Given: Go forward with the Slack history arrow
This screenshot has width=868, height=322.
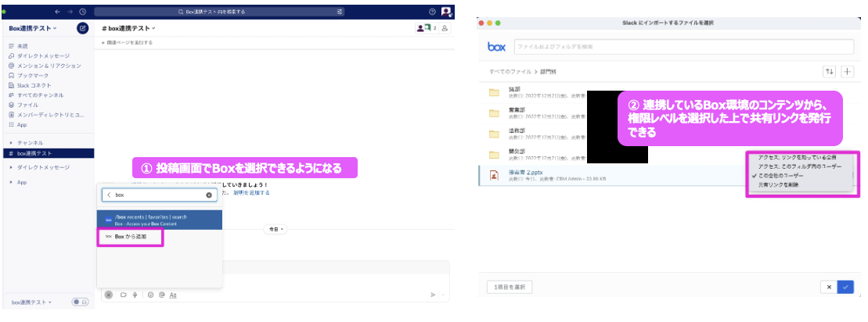Looking at the screenshot, I should pos(70,12).
